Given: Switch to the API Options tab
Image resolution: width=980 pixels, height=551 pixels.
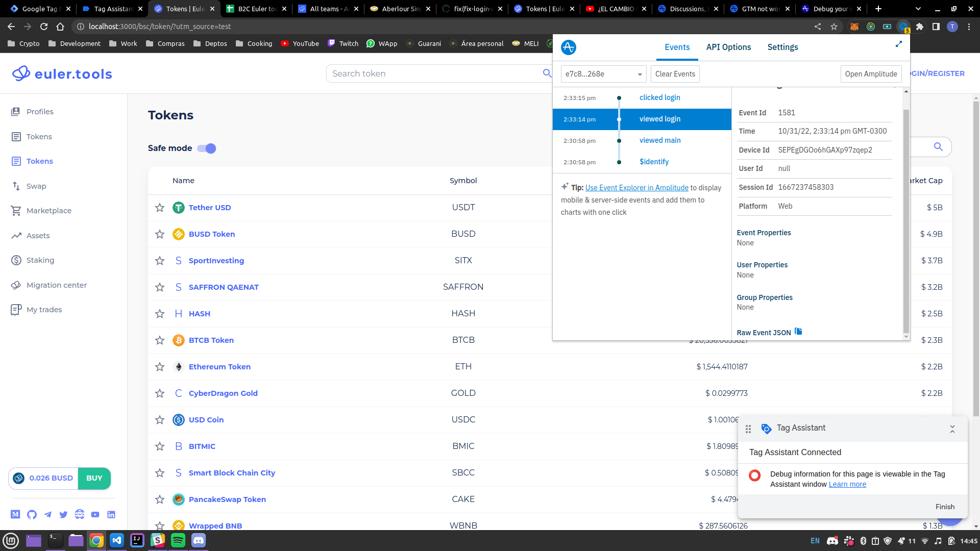Looking at the screenshot, I should coord(728,47).
